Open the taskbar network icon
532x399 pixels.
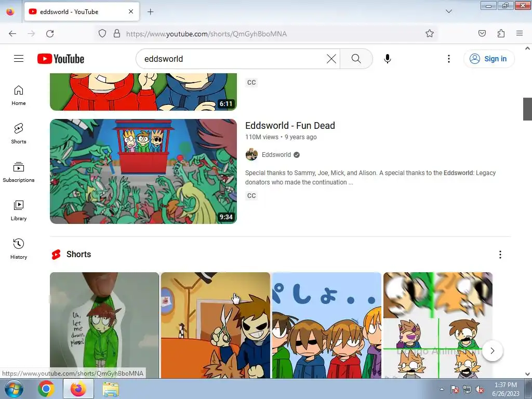467,390
